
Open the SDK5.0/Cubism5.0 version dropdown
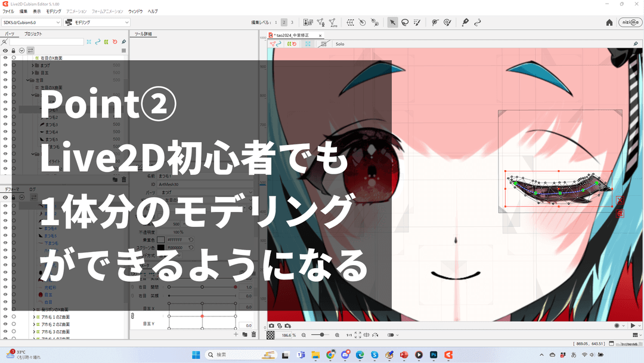pos(30,22)
